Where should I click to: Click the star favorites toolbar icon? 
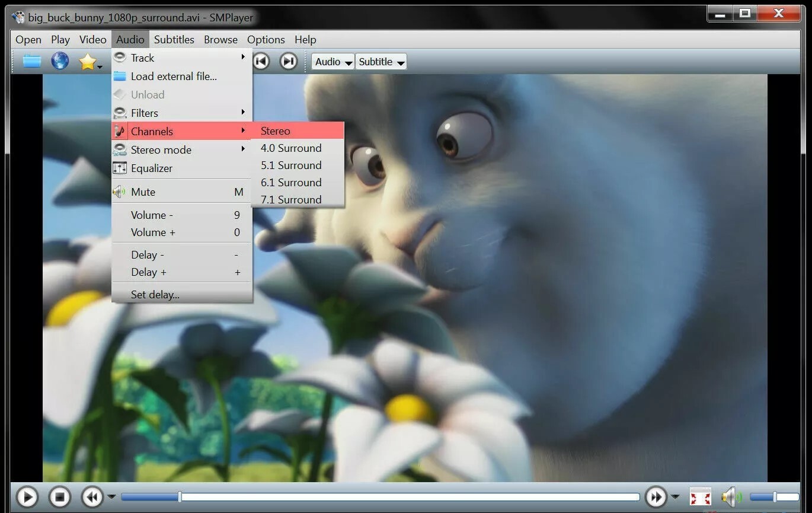[x=87, y=62]
